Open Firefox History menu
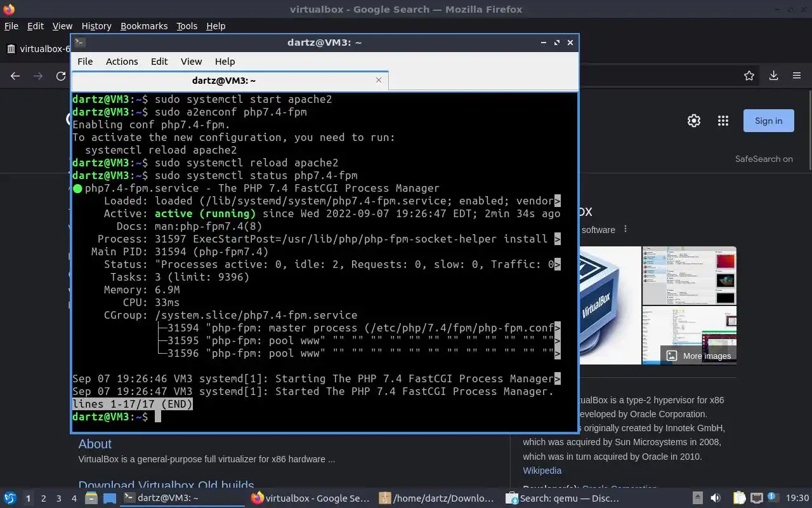This screenshot has height=508, width=812. coord(96,26)
